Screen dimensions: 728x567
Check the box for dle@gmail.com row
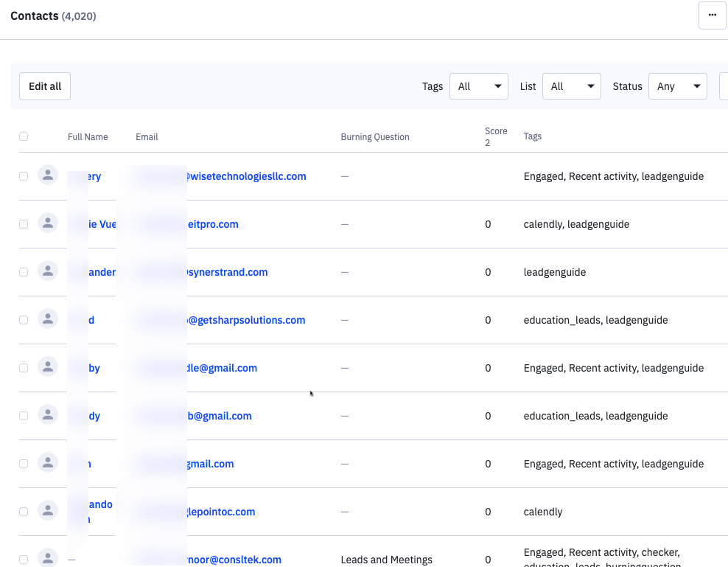[24, 368]
